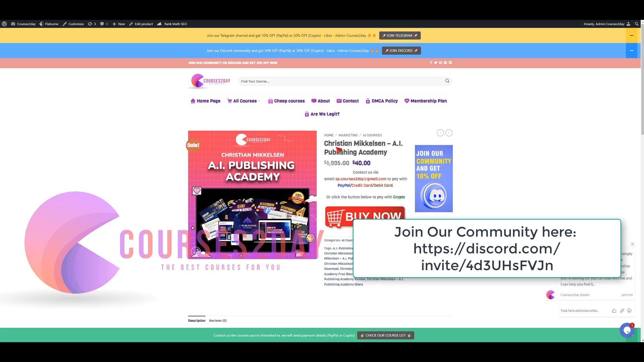Click thumbs up icon in chat box
Viewport: 644px width, 362px height.
click(x=614, y=311)
